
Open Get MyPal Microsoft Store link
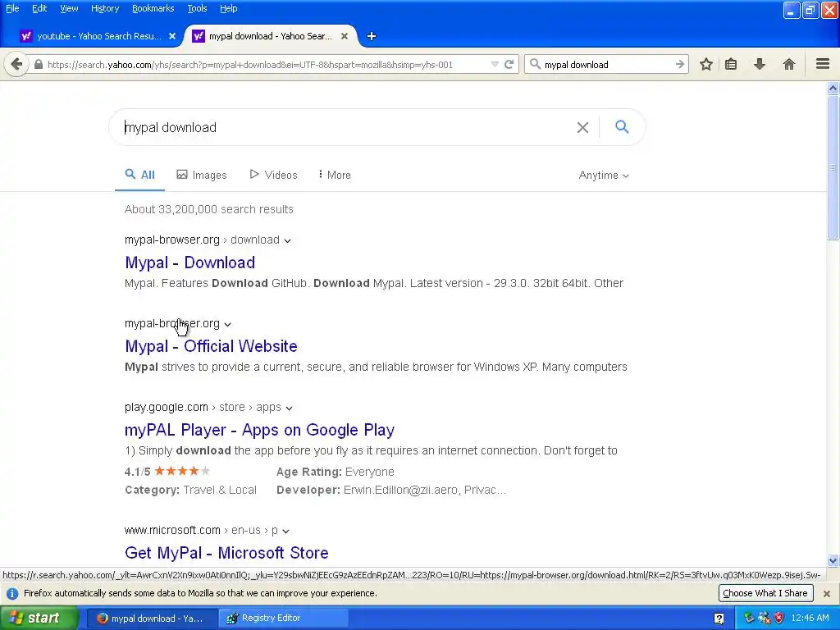coord(226,553)
